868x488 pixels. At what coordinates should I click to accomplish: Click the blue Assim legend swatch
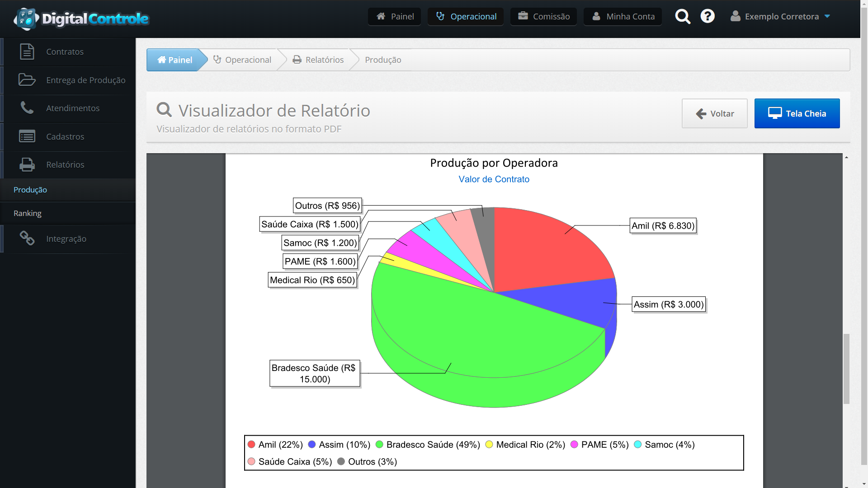[x=312, y=445]
